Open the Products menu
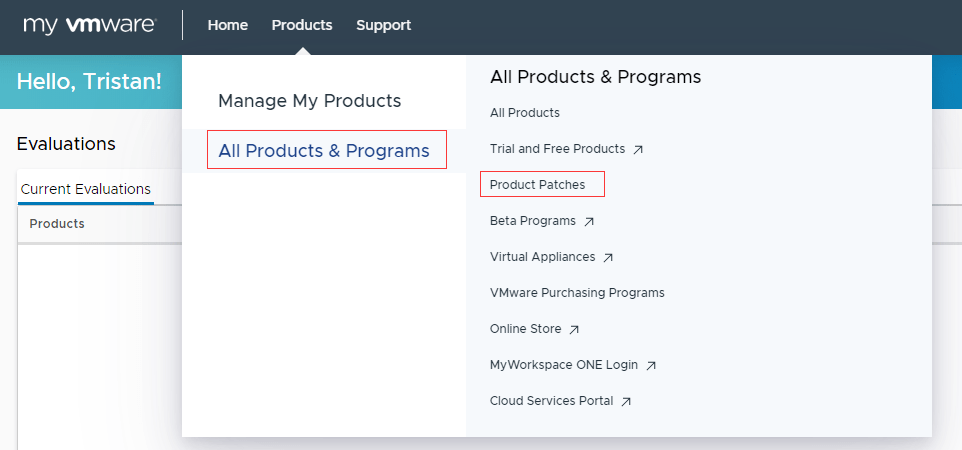The width and height of the screenshot is (962, 450). point(302,25)
